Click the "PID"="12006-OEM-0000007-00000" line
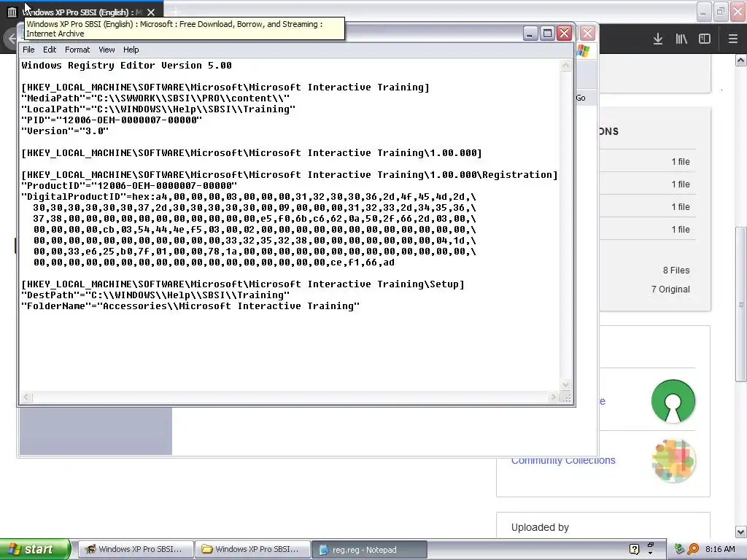 112,120
